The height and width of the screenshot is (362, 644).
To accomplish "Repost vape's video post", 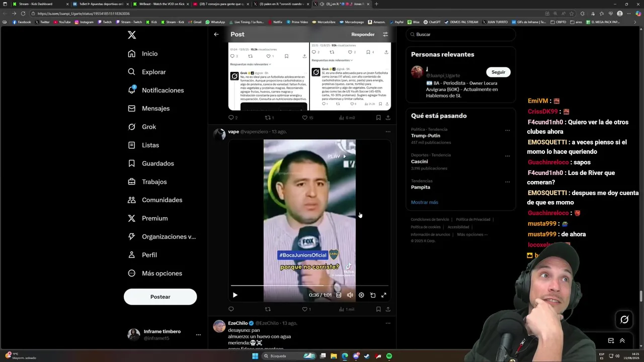I will coord(268,309).
